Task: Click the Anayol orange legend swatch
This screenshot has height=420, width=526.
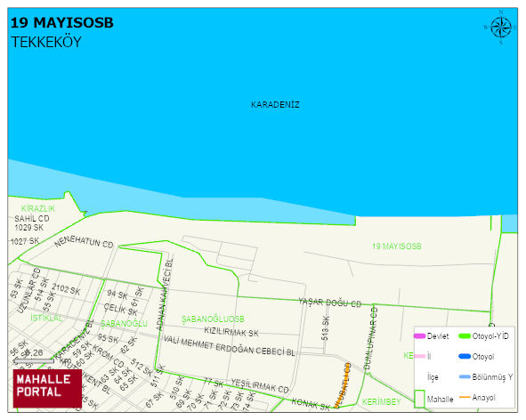Action: (465, 397)
